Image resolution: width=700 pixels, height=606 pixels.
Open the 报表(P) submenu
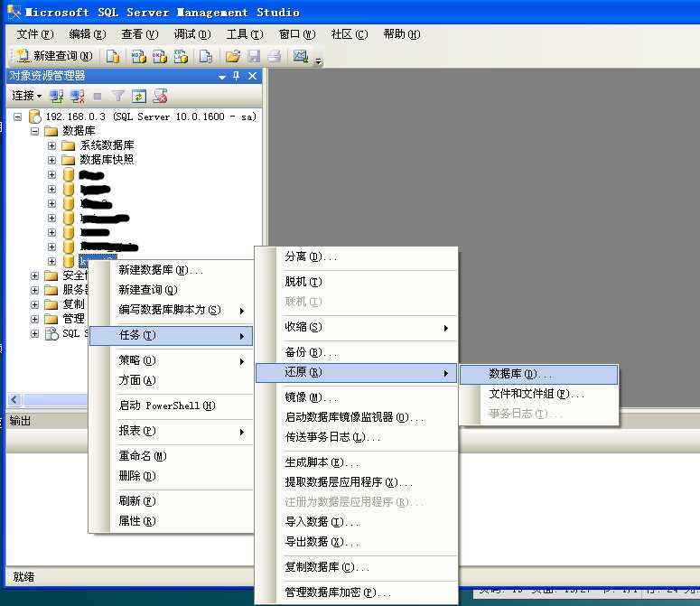171,431
